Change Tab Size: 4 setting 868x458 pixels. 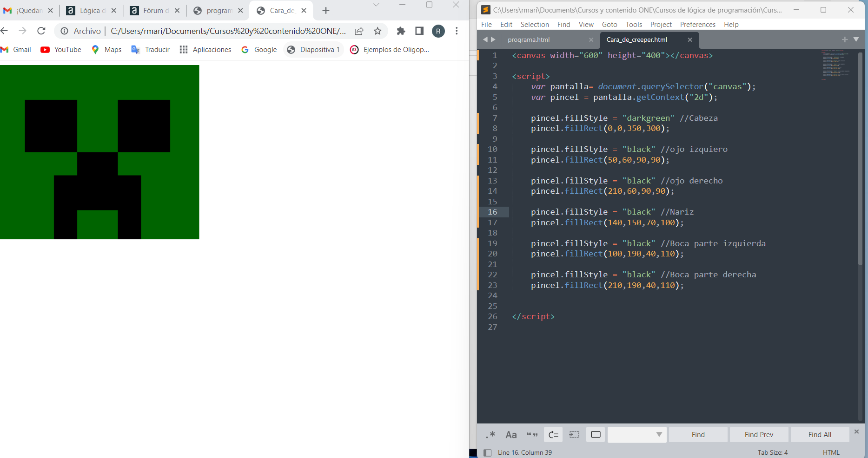click(x=773, y=452)
